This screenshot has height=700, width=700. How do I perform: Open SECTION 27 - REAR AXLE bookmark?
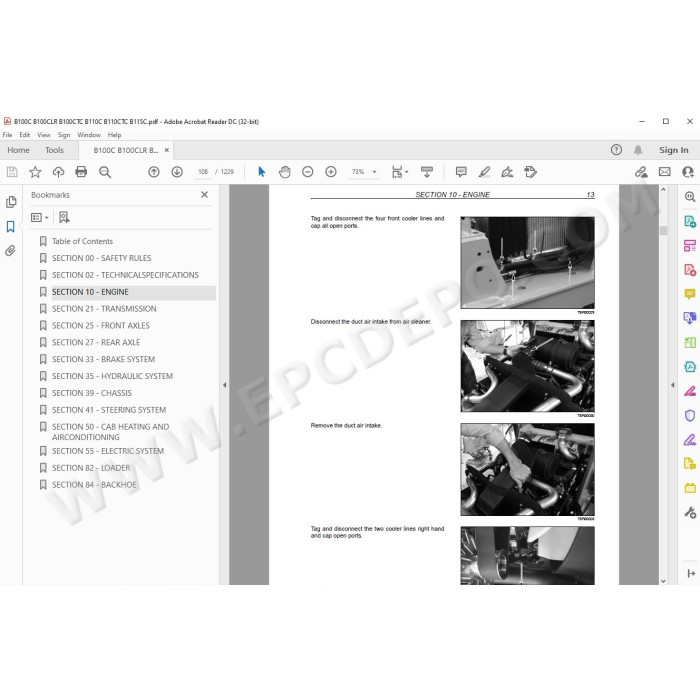(x=96, y=342)
